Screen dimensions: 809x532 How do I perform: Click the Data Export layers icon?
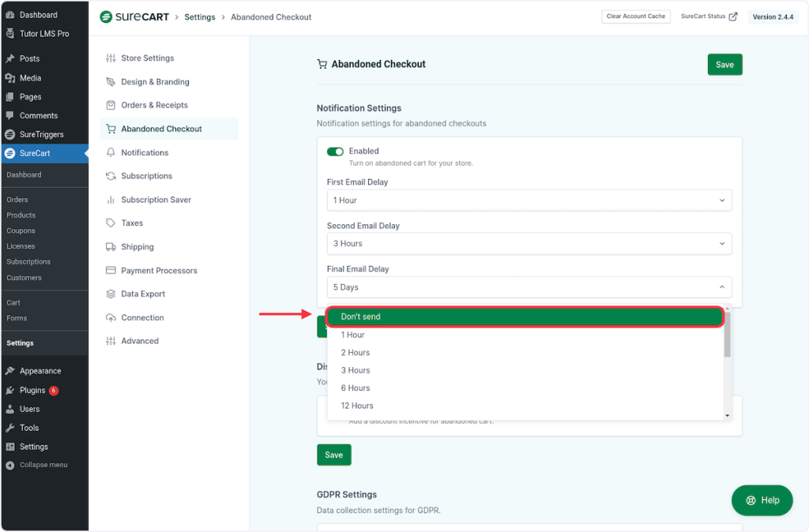point(111,294)
